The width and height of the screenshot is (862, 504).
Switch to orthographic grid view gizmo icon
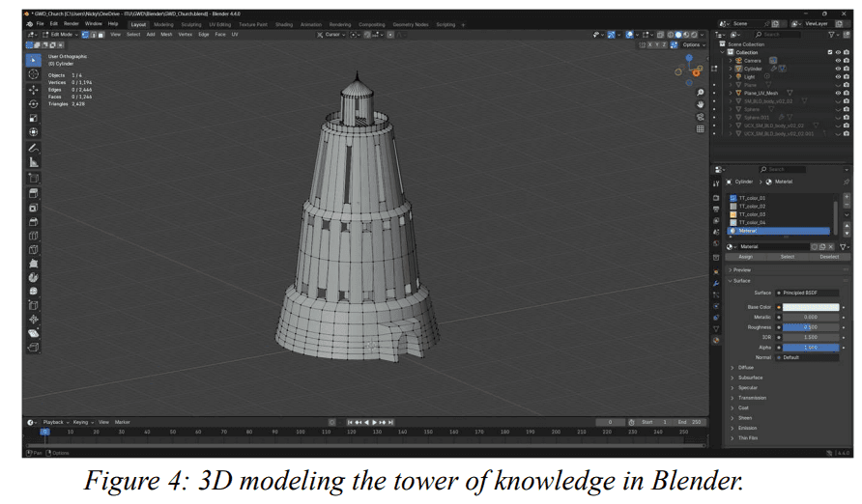point(701,128)
